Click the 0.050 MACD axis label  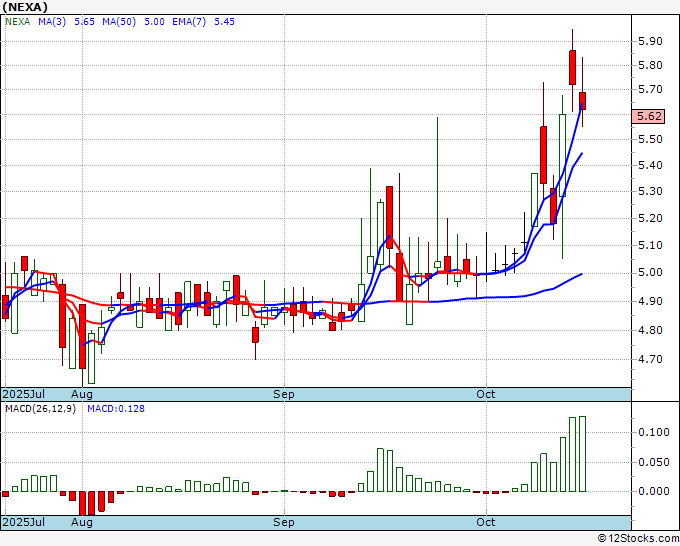[654, 462]
